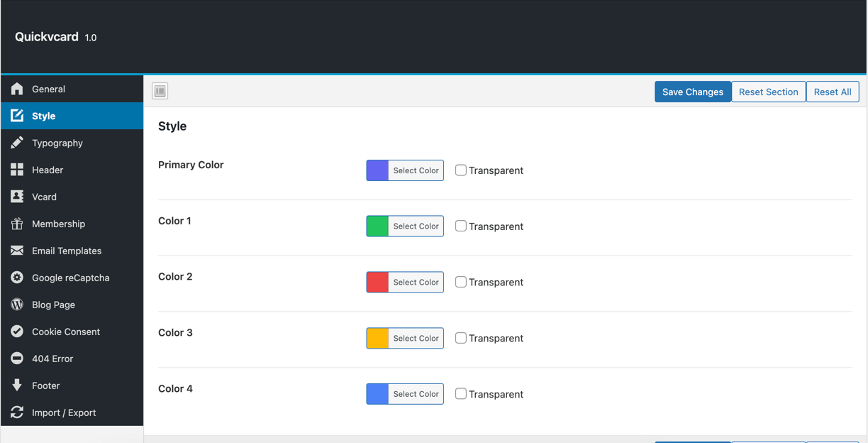This screenshot has width=868, height=443.
Task: Enable Transparent for Primary Color
Action: click(461, 170)
